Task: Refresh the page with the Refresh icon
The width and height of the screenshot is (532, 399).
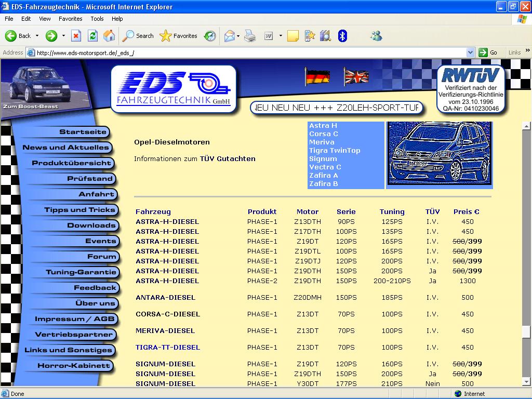Action: click(x=92, y=36)
